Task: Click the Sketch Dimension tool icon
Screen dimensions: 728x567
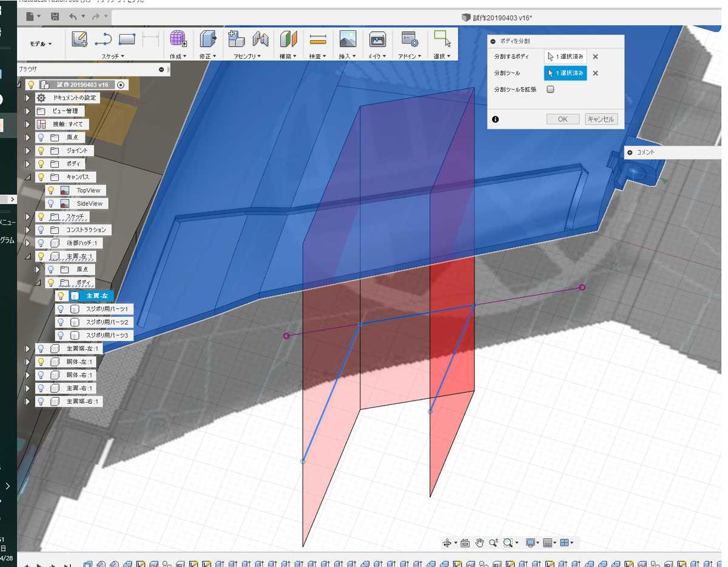Action: tap(150, 39)
